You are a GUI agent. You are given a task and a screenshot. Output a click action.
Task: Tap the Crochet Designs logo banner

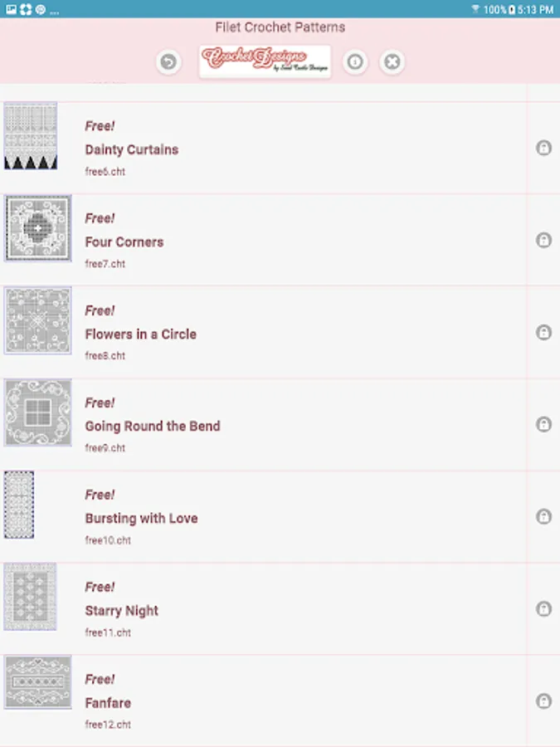point(265,62)
